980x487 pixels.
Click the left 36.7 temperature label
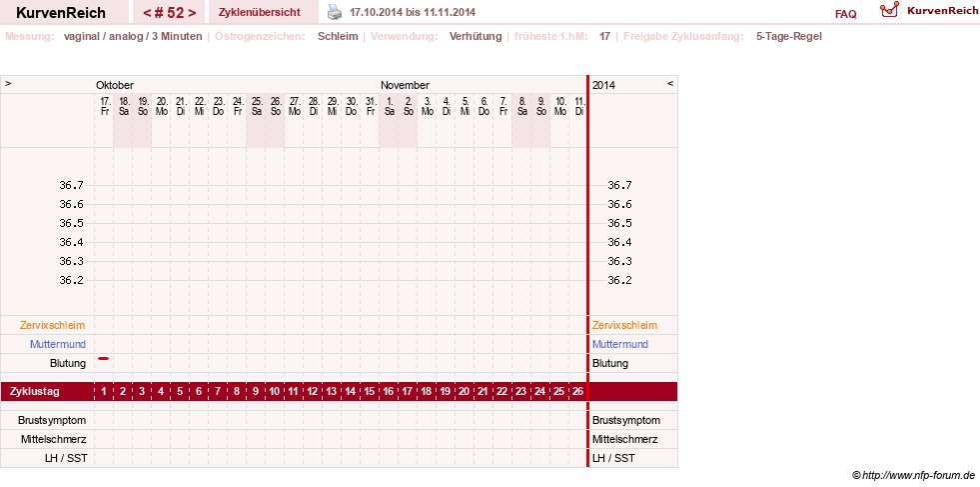[x=71, y=185]
